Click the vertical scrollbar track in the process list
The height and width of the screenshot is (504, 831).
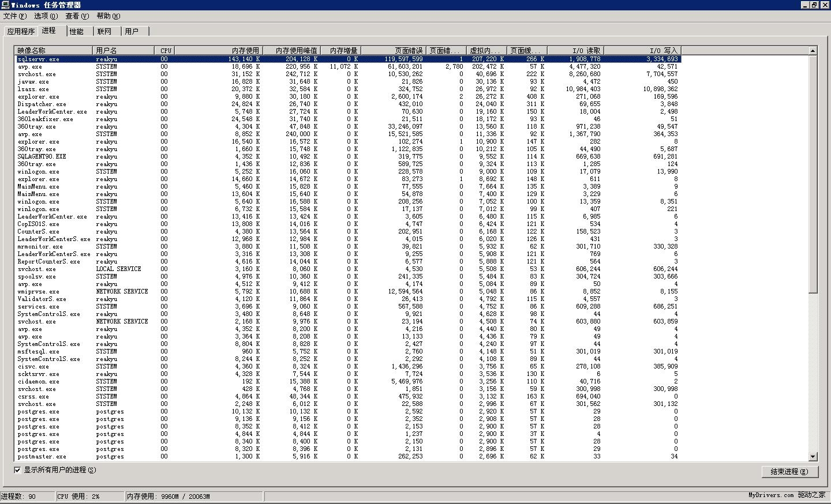813,375
